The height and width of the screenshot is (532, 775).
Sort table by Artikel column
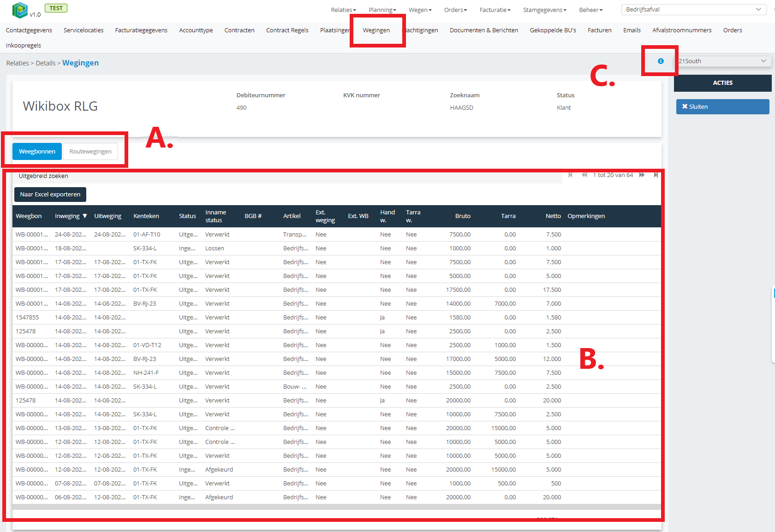(x=292, y=216)
